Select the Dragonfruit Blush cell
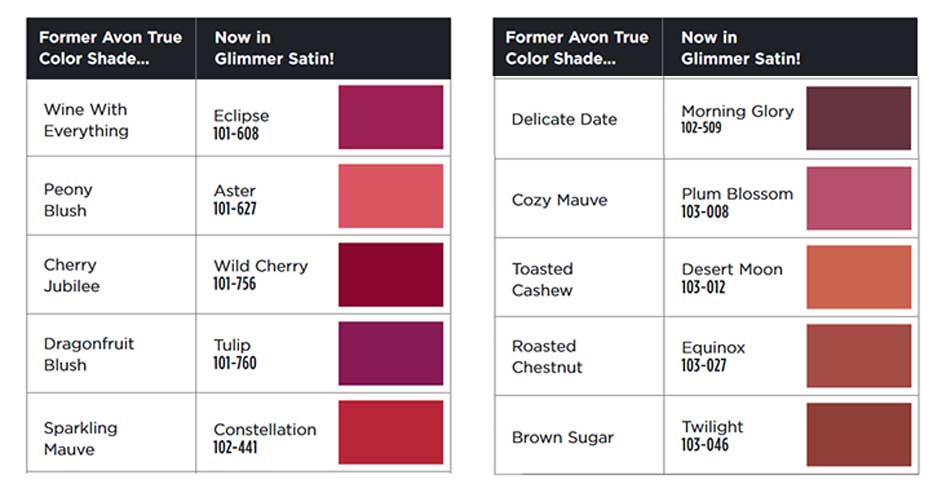The image size is (942, 500). tap(111, 353)
